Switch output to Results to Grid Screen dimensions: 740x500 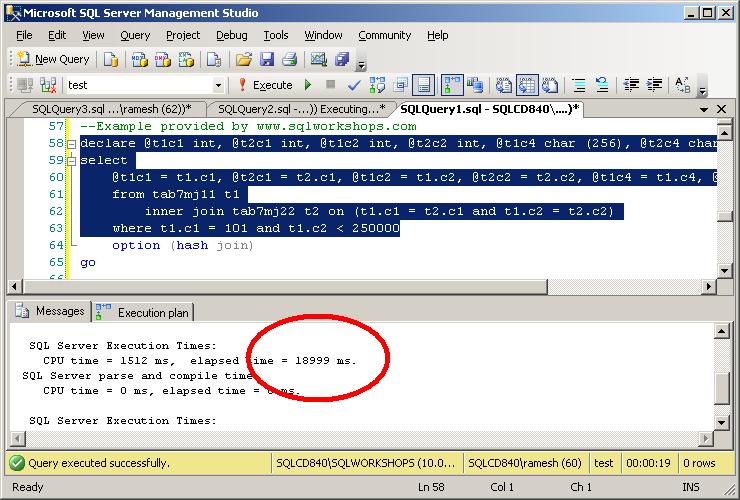pyautogui.click(x=527, y=85)
